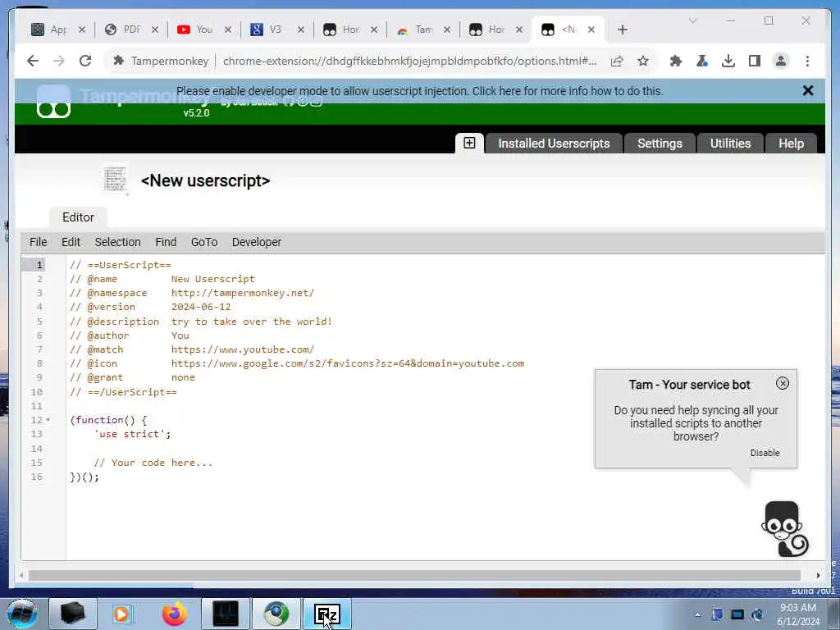Switch to the Settings tab
The image size is (840, 630).
tap(660, 144)
